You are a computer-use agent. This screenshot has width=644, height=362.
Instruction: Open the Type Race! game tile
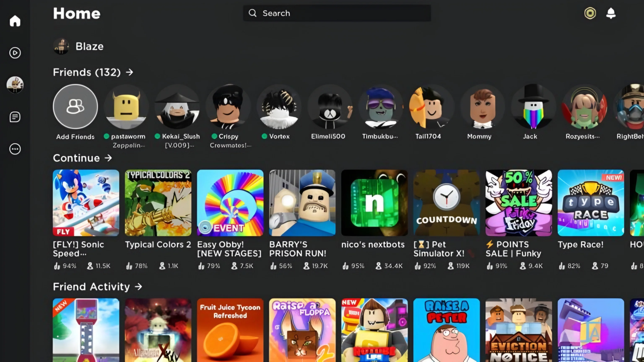(591, 203)
